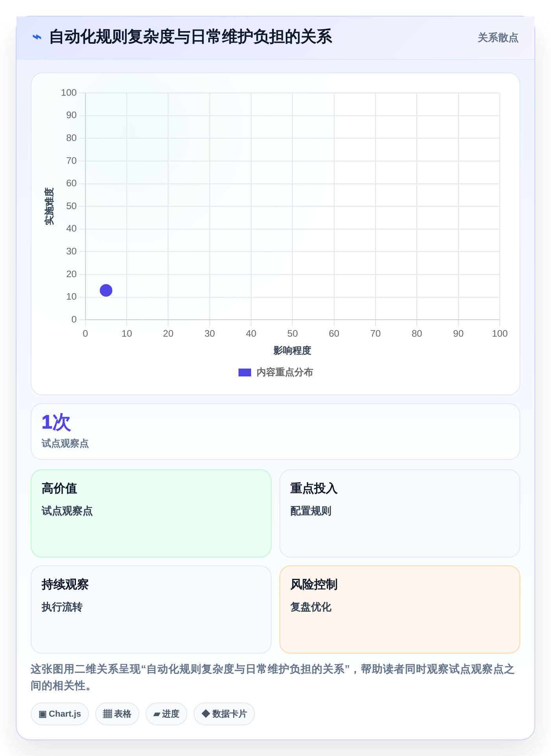Click the 试点观察点 label under 1次
The width and height of the screenshot is (551, 756).
pos(65,444)
